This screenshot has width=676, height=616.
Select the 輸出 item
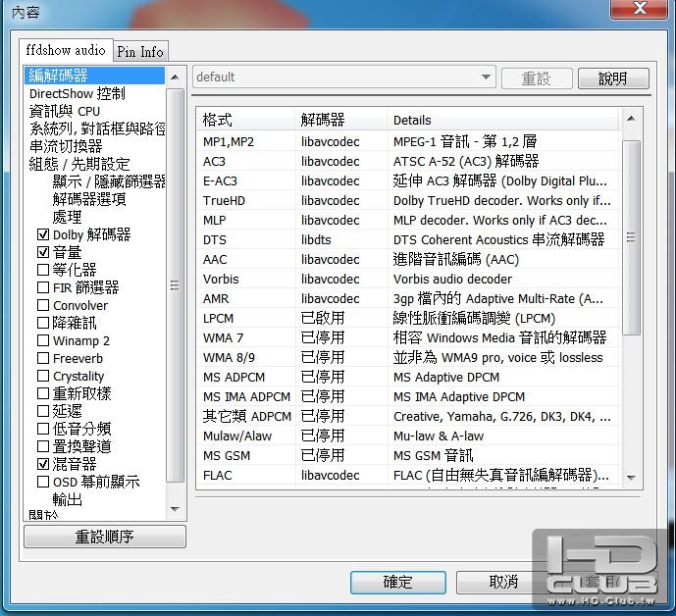(68, 499)
